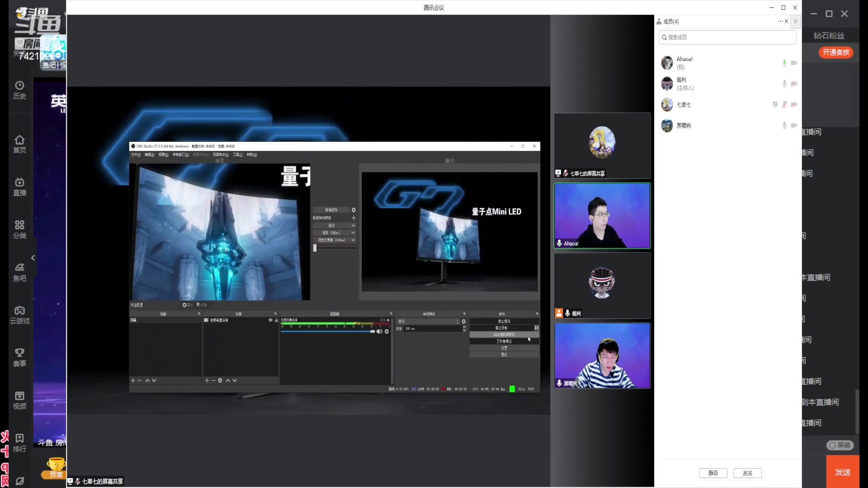Open OBS transition settings gear by 转场特效

pos(354,210)
